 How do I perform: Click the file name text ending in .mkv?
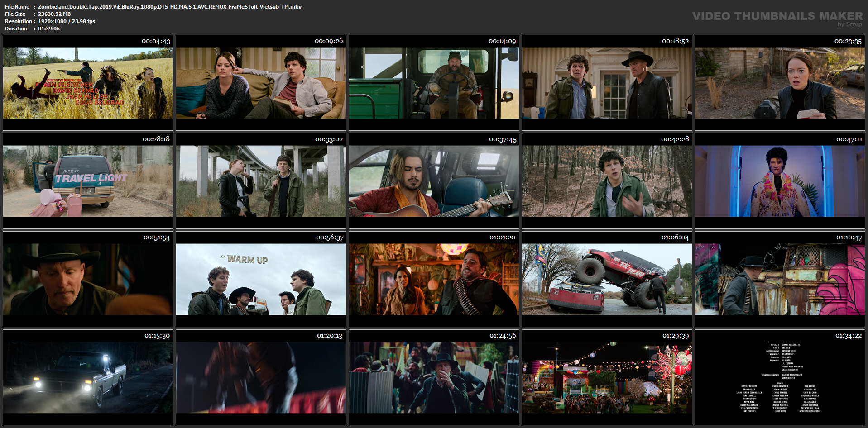click(x=170, y=7)
